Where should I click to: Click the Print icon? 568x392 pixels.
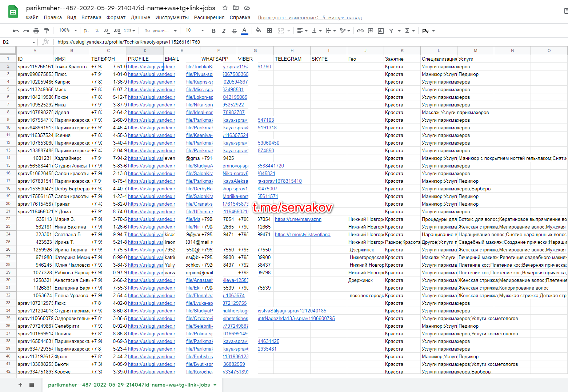pyautogui.click(x=36, y=31)
